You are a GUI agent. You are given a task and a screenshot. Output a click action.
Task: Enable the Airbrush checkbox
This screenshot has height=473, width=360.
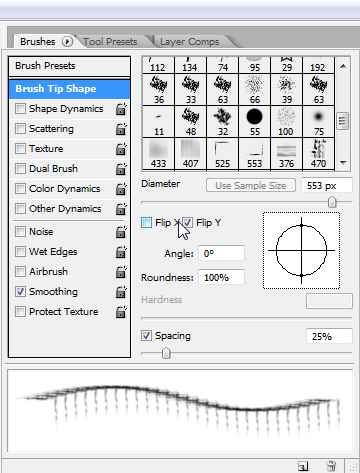click(20, 272)
